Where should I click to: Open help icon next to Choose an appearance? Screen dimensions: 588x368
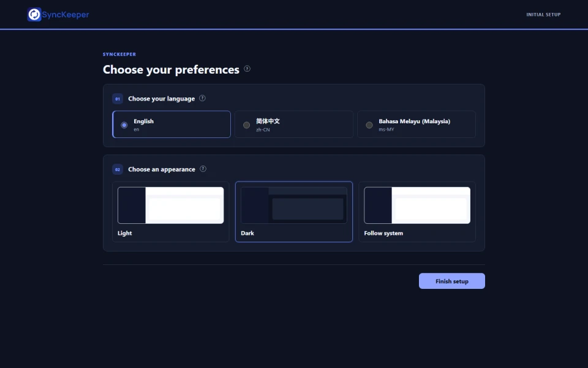click(203, 169)
